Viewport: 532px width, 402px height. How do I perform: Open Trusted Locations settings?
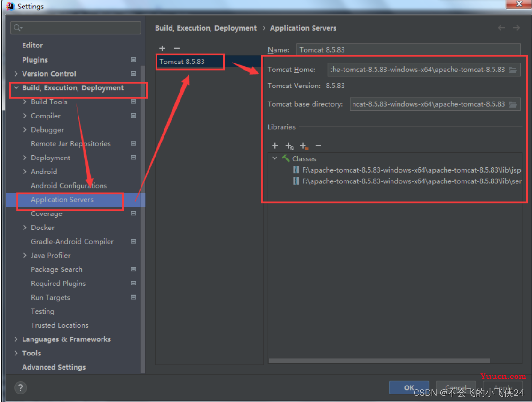60,325
